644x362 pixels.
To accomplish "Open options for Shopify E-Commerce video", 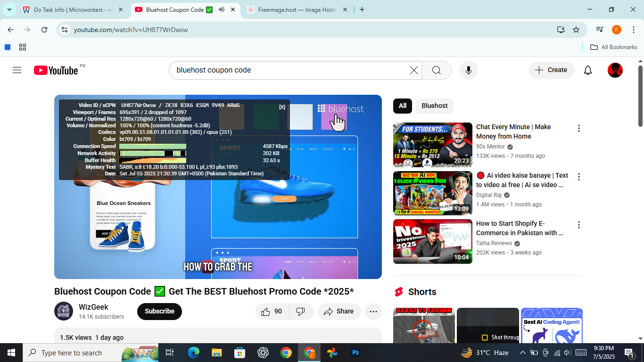I will [578, 225].
